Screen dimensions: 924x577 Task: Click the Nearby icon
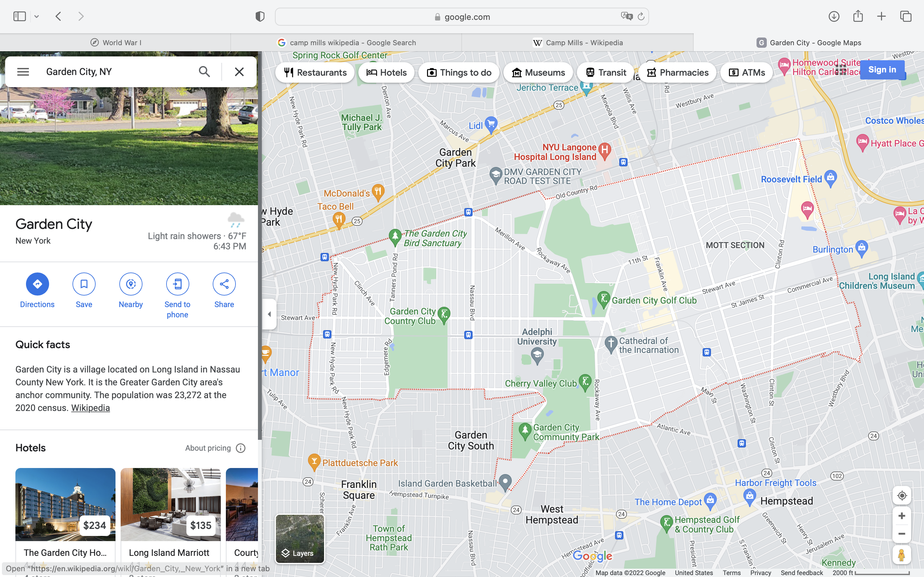(x=131, y=284)
